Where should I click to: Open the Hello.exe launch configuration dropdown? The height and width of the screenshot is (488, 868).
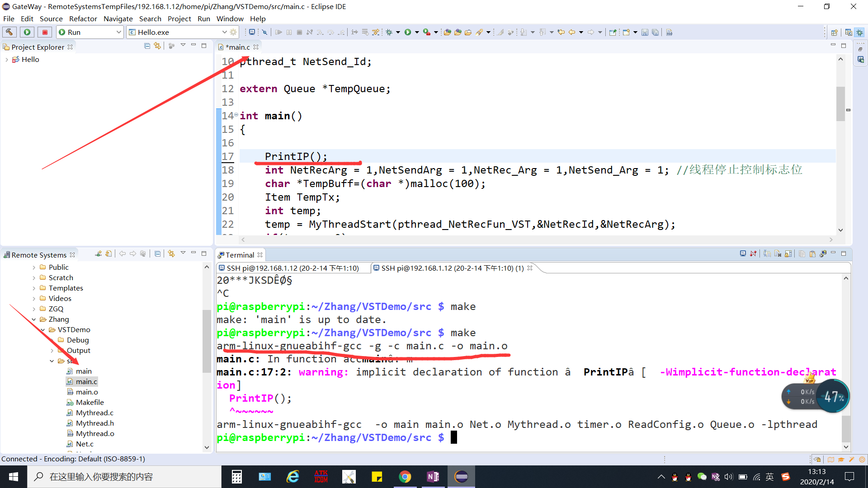(x=224, y=32)
